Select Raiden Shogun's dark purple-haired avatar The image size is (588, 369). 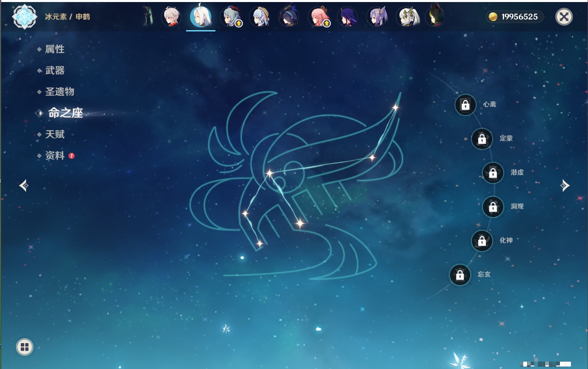click(348, 17)
